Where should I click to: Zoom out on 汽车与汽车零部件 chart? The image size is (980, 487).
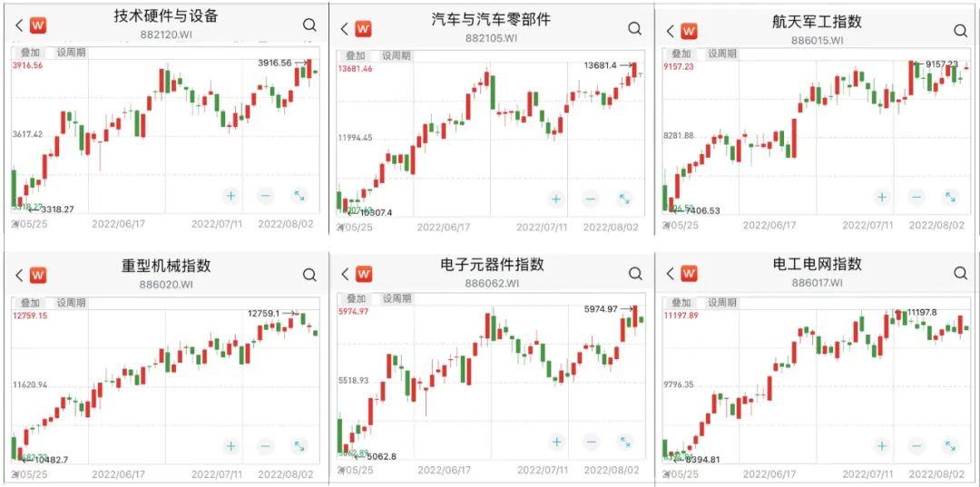(591, 200)
